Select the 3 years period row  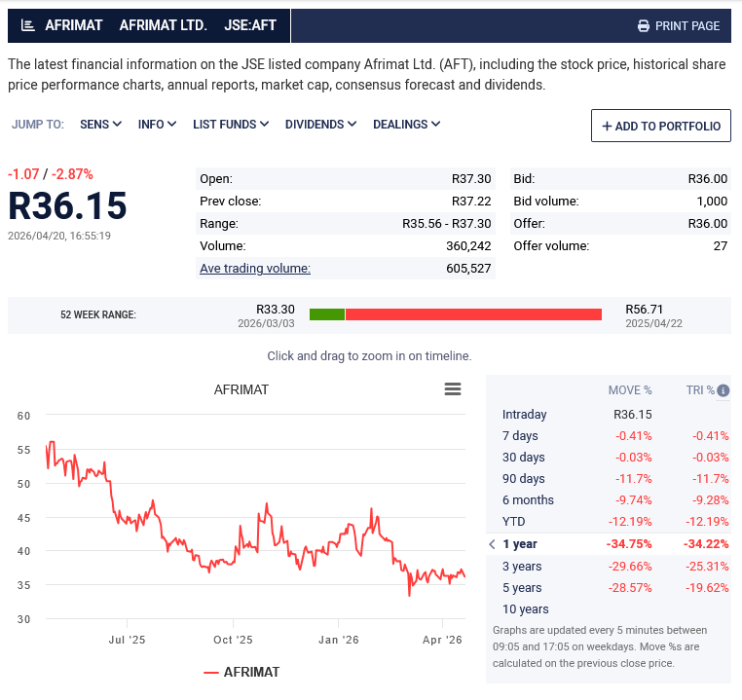(x=608, y=567)
